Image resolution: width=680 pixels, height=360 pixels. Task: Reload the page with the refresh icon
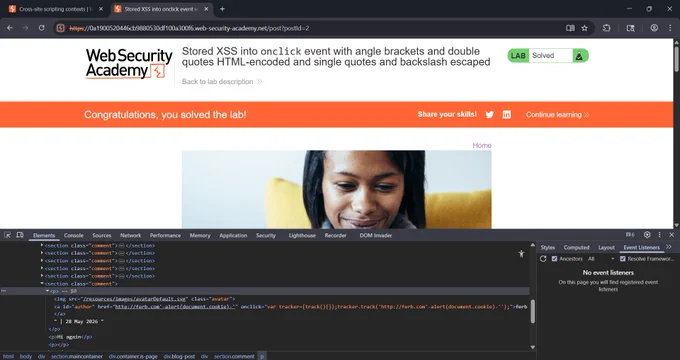41,28
